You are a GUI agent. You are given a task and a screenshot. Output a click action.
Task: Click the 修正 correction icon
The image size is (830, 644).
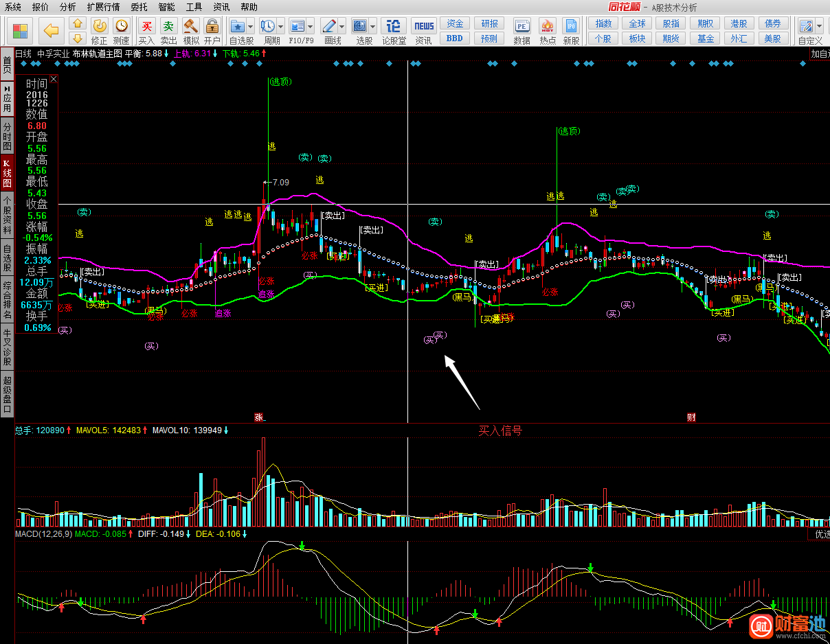100,26
